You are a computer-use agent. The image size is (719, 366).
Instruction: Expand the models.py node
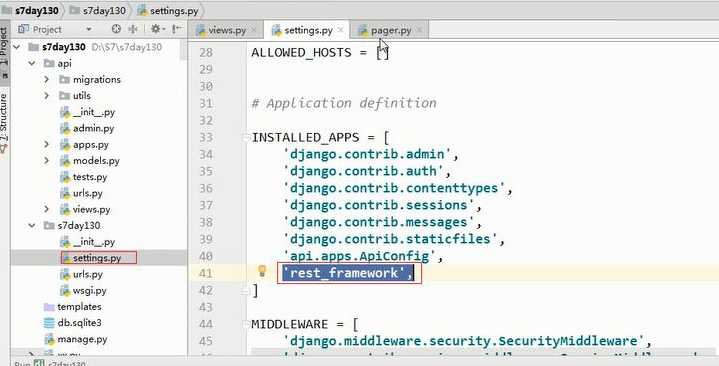point(47,161)
